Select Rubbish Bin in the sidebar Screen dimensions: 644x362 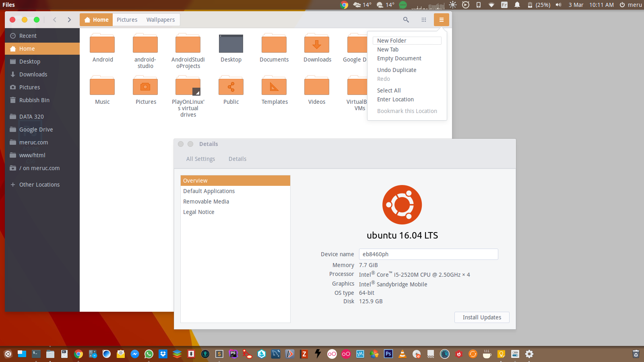(34, 100)
